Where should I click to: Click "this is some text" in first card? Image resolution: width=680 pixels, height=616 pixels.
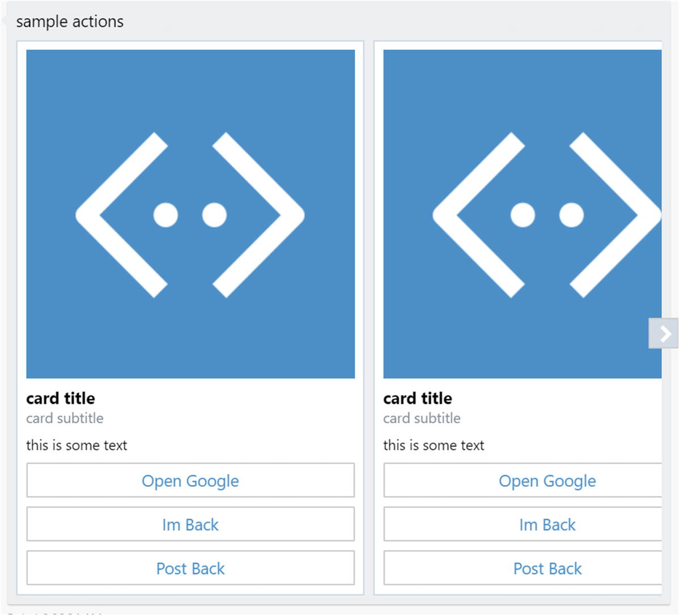(x=76, y=445)
